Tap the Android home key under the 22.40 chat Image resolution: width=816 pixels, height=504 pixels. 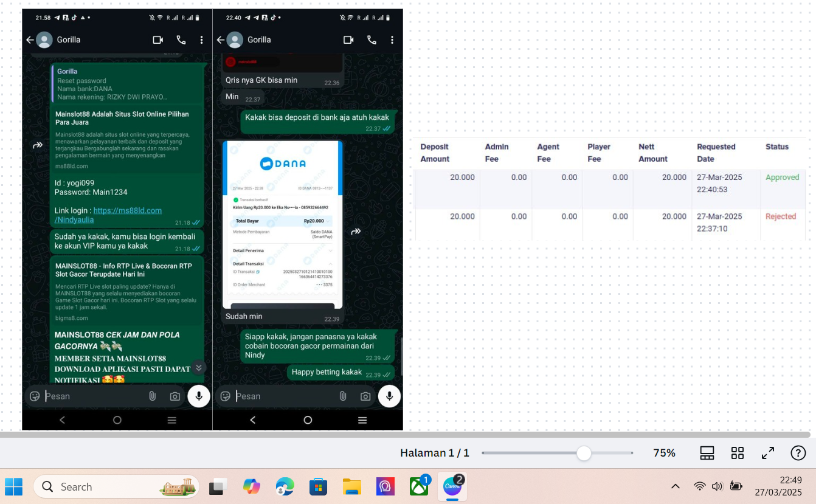pyautogui.click(x=308, y=420)
